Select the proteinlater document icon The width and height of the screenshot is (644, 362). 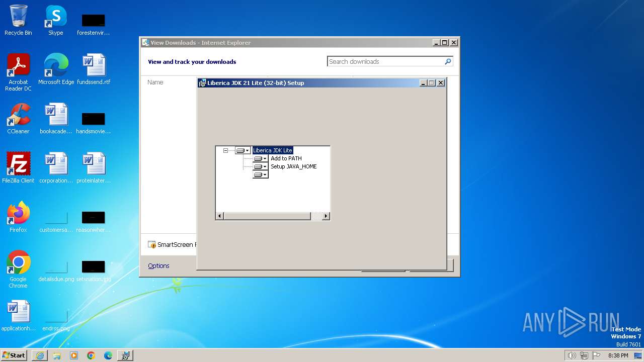[x=94, y=168]
